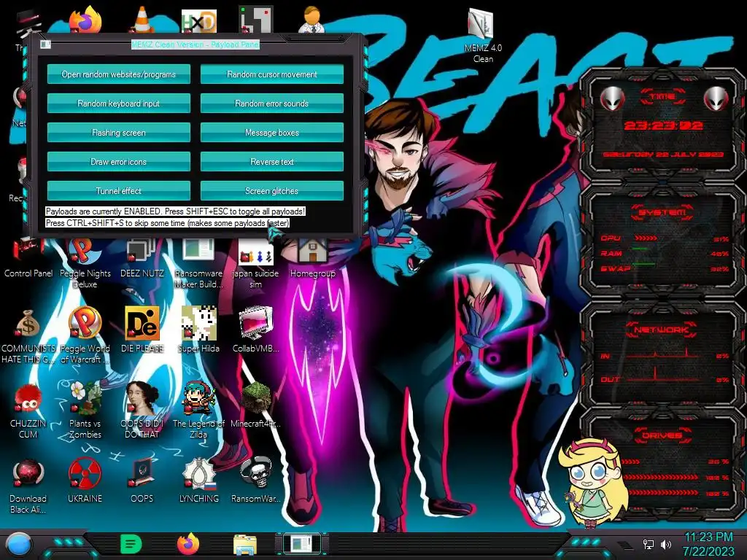This screenshot has width=747, height=560.
Task: Click the Press CTRL+SHIFT+S hint text
Action: coord(167,223)
